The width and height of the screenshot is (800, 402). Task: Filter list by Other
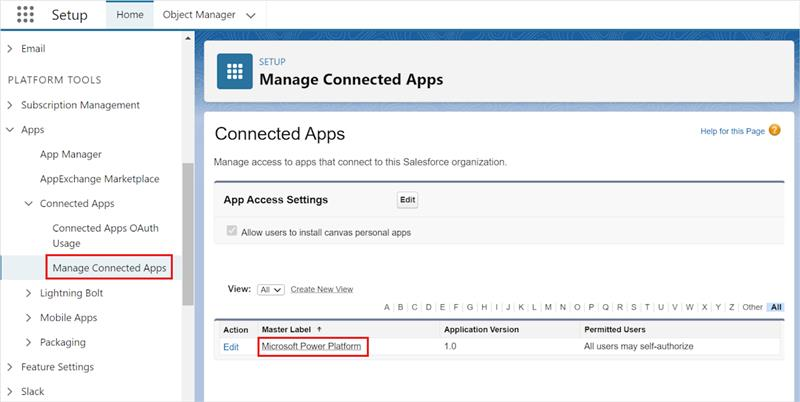(x=752, y=307)
